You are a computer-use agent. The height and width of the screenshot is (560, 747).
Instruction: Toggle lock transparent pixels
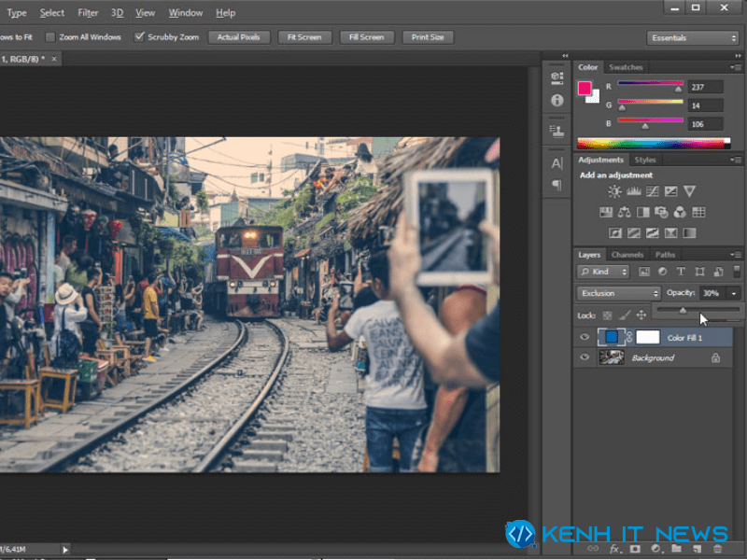[x=607, y=315]
